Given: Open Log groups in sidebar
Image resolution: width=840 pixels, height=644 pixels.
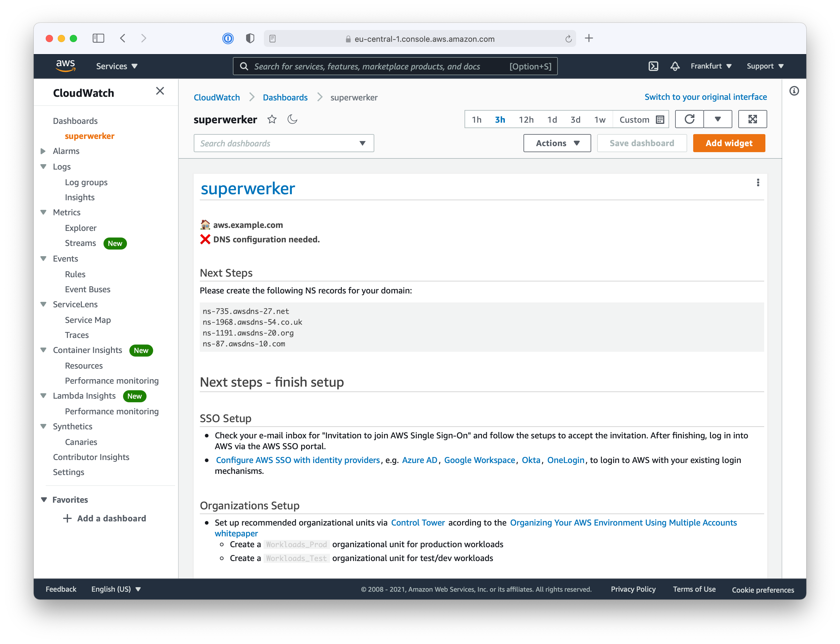Looking at the screenshot, I should pos(86,182).
